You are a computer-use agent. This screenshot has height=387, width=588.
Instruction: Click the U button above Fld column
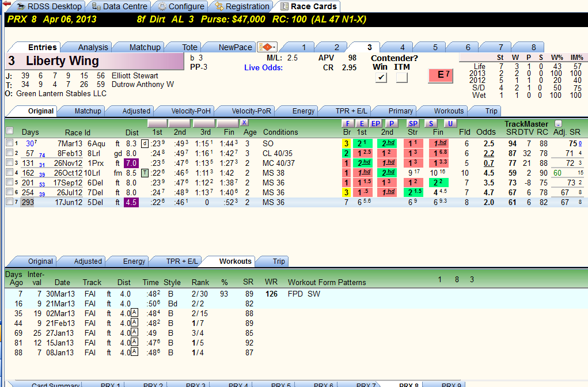coord(450,124)
